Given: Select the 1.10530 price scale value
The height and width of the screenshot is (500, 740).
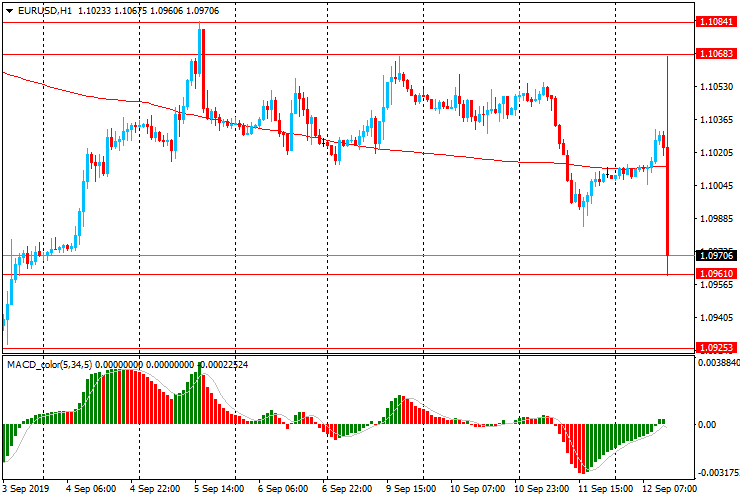Looking at the screenshot, I should click(x=717, y=87).
